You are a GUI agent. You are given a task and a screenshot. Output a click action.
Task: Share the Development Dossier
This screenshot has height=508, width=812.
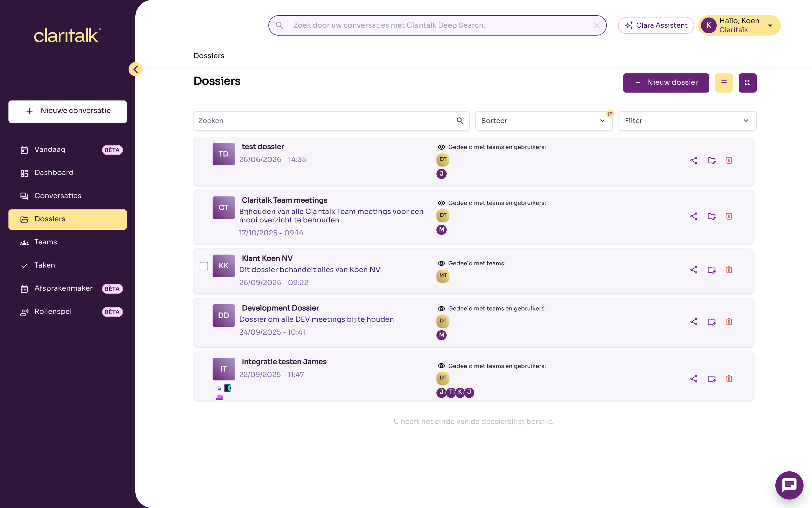pyautogui.click(x=694, y=321)
